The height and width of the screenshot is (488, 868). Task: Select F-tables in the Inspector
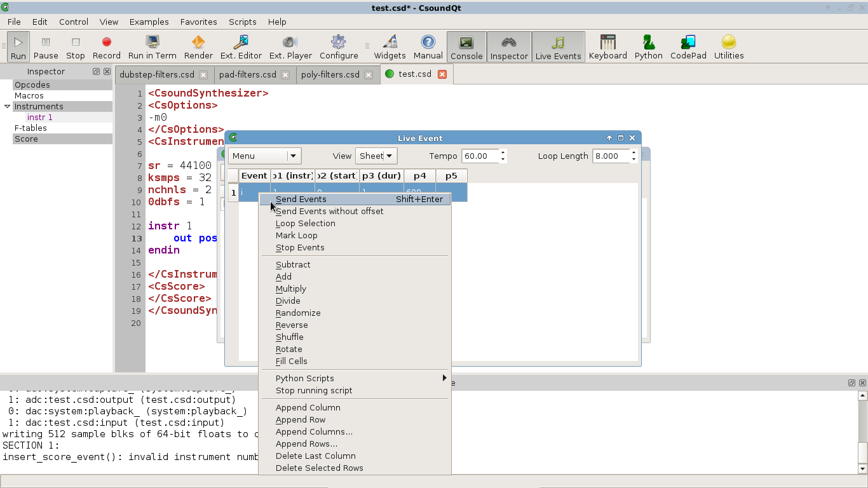click(x=31, y=128)
